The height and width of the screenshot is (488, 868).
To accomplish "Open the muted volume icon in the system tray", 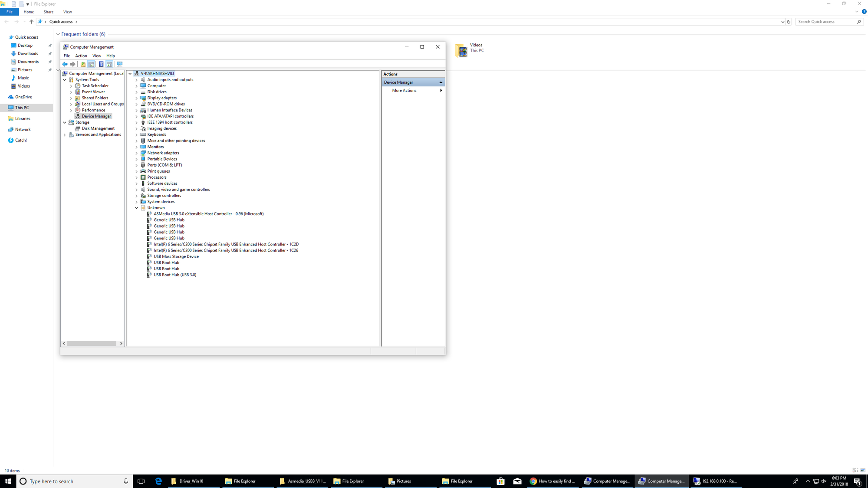I will (x=824, y=481).
